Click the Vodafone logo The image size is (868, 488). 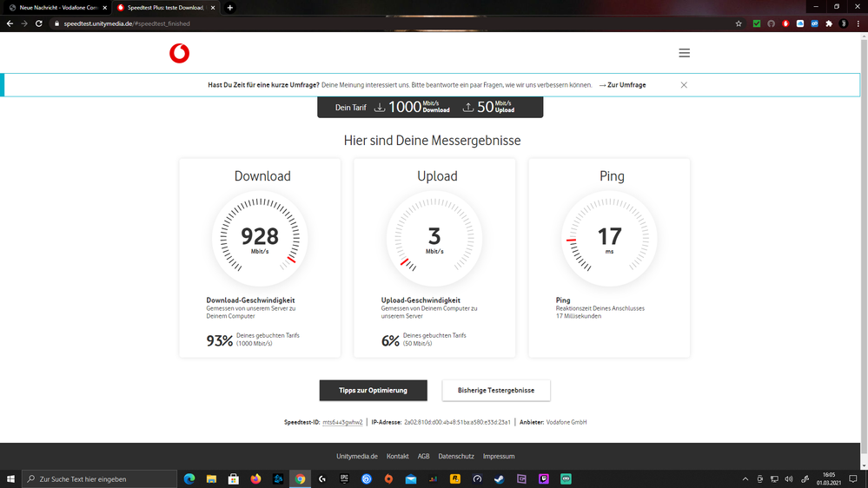coord(179,53)
